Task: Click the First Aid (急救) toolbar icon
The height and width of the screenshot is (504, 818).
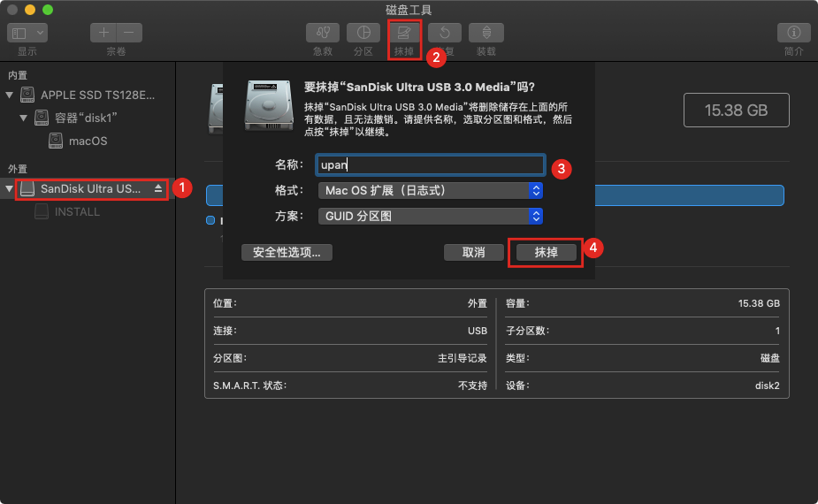Action: click(x=323, y=33)
